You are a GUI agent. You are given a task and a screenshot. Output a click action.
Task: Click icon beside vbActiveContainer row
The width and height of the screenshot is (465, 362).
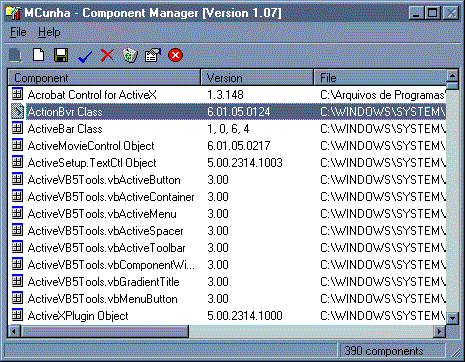coord(17,196)
